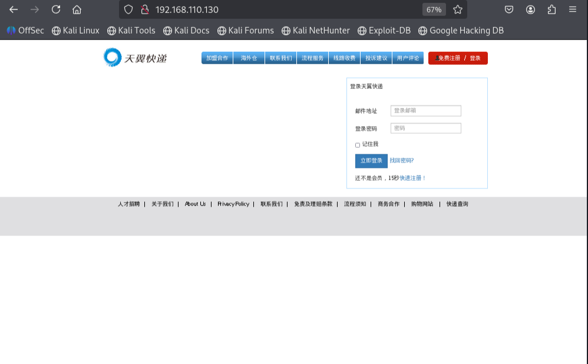Viewport: 588px width, 364px height.
Task: Open the Privacy Policy footer link
Action: (x=233, y=204)
